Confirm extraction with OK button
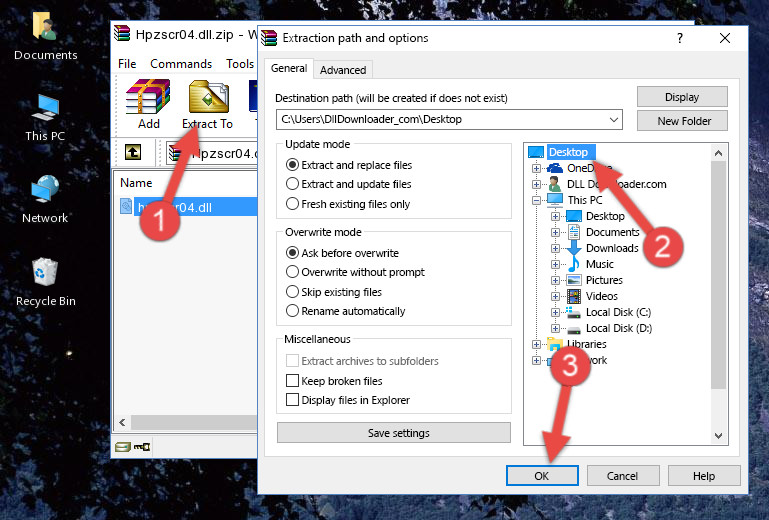 point(542,475)
